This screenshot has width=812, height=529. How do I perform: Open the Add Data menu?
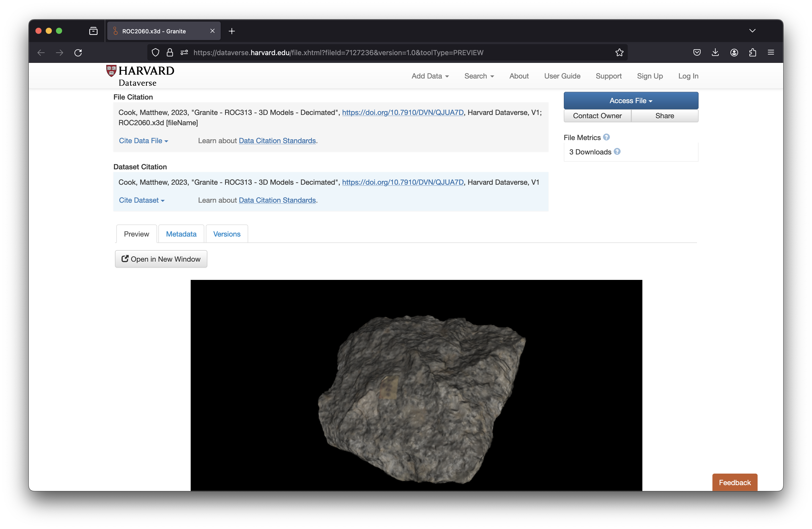430,76
